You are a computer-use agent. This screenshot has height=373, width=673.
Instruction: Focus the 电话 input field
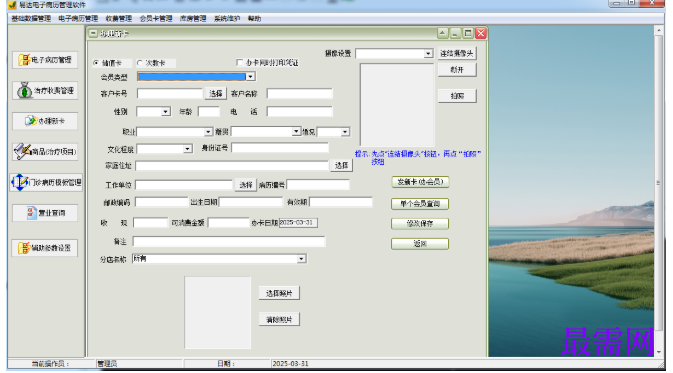click(x=300, y=112)
